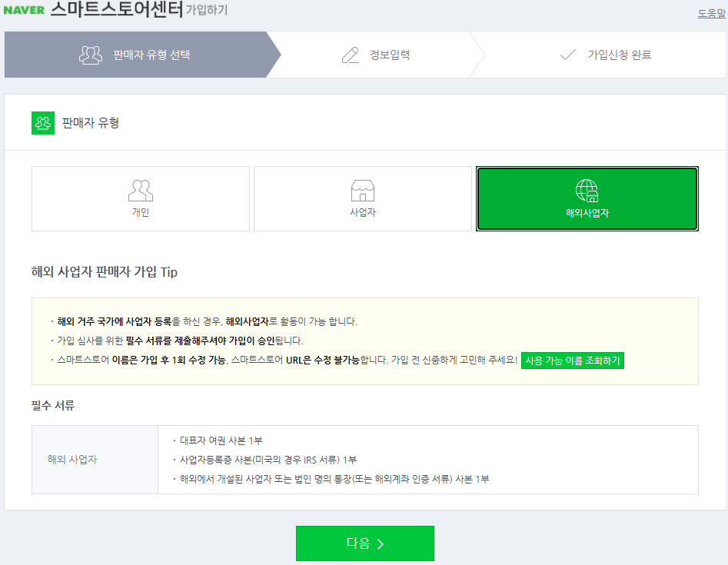Go to the 정보입력 step

(x=376, y=55)
